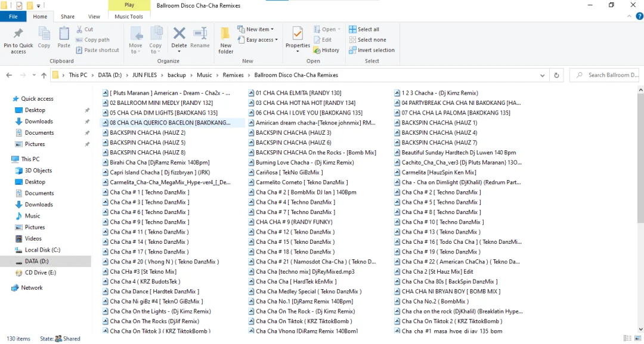Click the Properties checkmark icon
Screen dimensions: 644x344
298,33
